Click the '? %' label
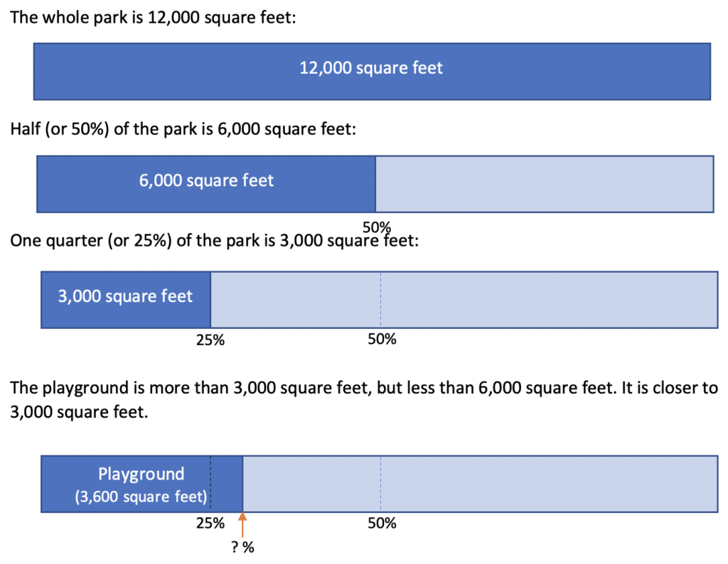This screenshot has width=728, height=564. 243,548
